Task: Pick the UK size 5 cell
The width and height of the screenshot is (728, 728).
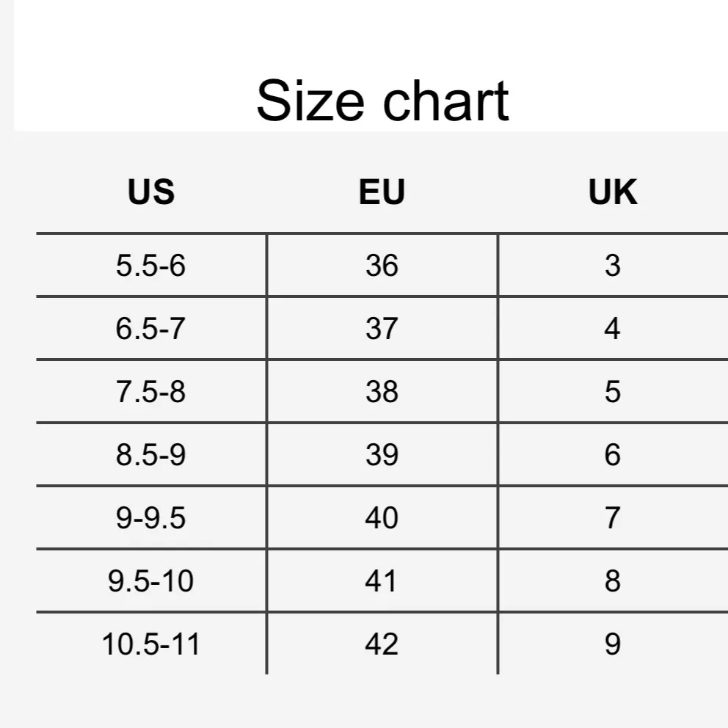Action: [x=613, y=392]
